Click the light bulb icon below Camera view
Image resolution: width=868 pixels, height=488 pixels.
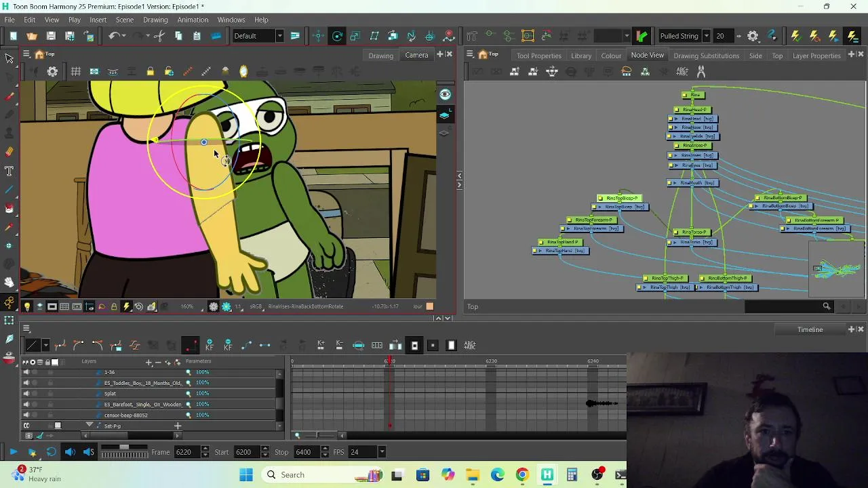point(27,307)
